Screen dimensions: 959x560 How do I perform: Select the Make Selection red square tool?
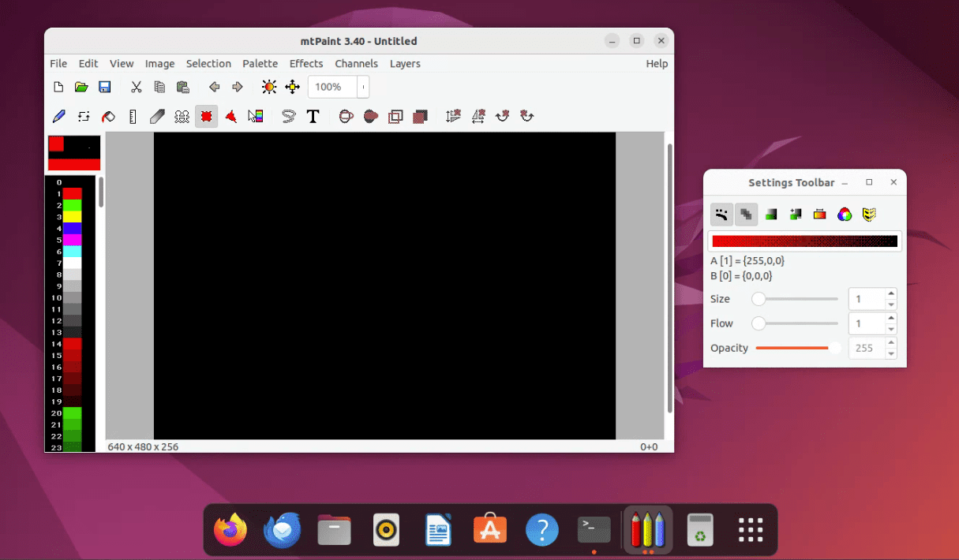(206, 117)
